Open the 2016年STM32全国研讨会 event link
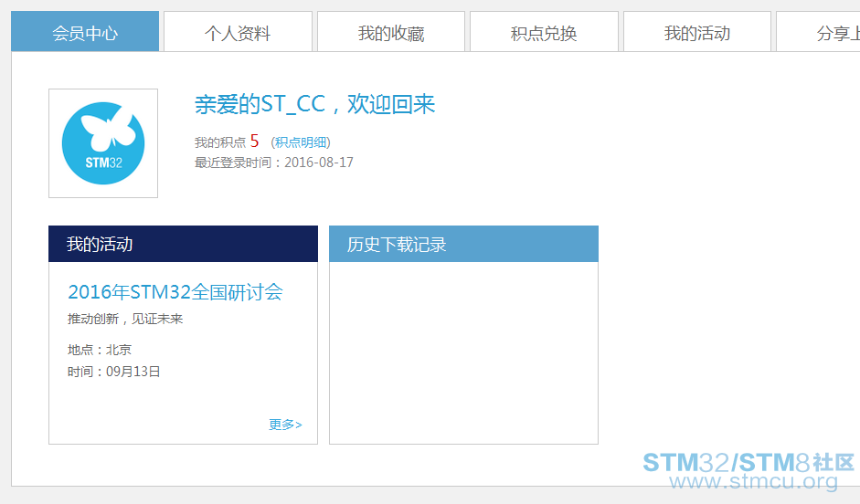860x504 pixels. (175, 292)
